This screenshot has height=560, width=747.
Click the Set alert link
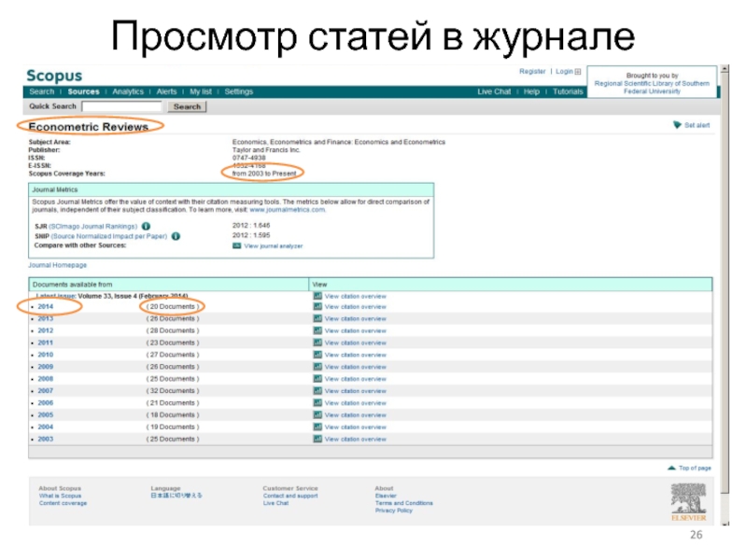coord(697,125)
